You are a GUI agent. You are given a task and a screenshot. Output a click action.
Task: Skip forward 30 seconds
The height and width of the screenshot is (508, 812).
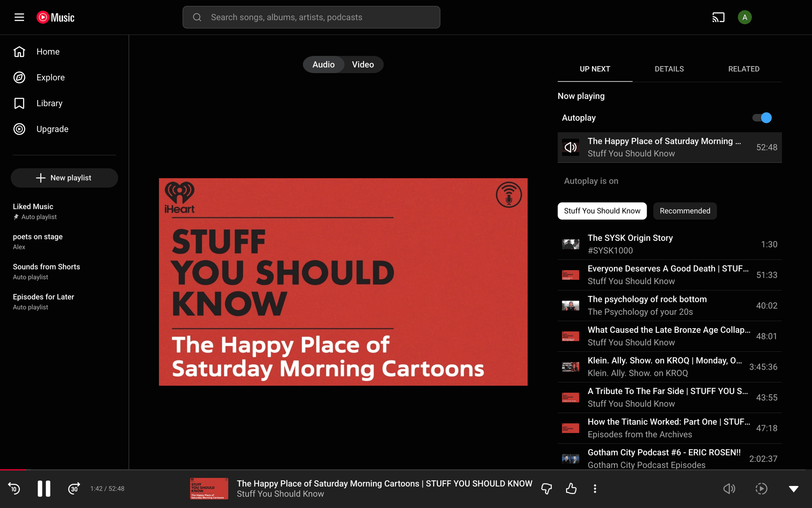(74, 489)
